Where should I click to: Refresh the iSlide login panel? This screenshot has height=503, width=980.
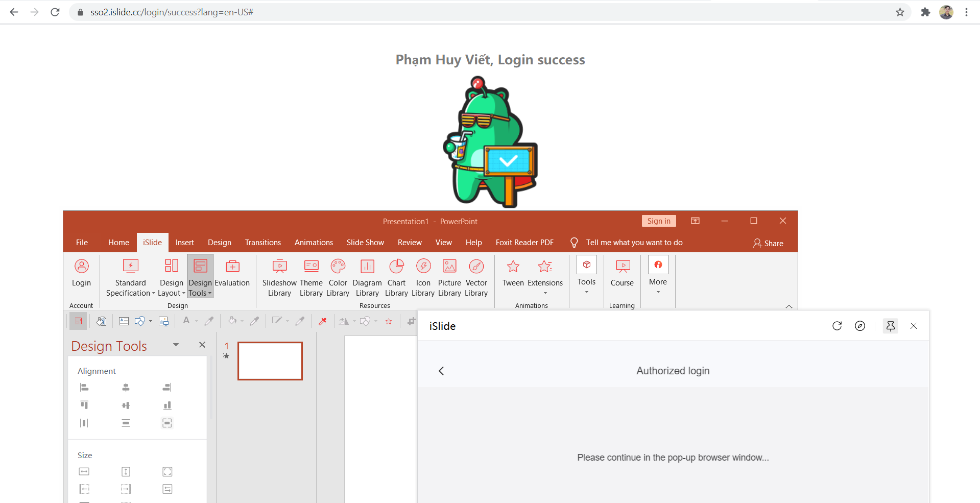point(837,326)
